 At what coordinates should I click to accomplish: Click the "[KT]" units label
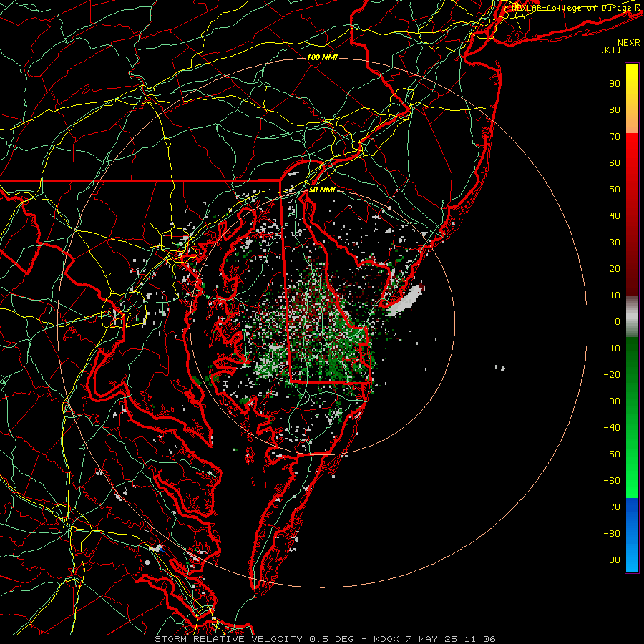[611, 49]
